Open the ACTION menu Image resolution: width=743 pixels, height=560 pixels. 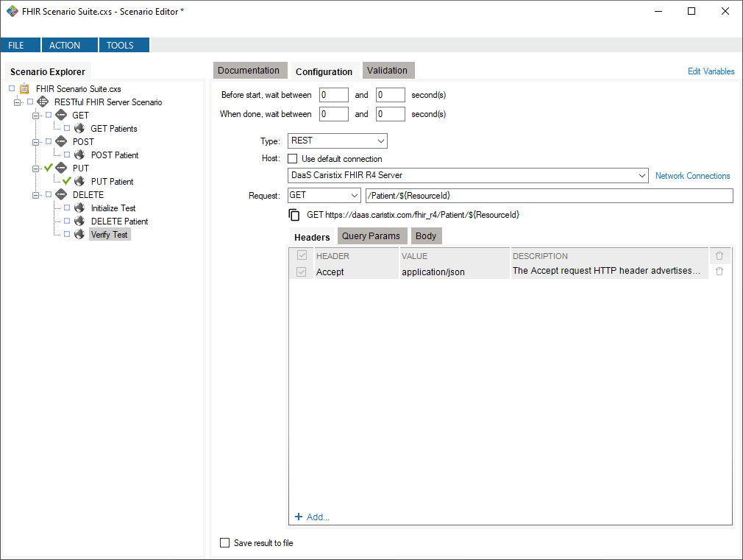click(69, 44)
